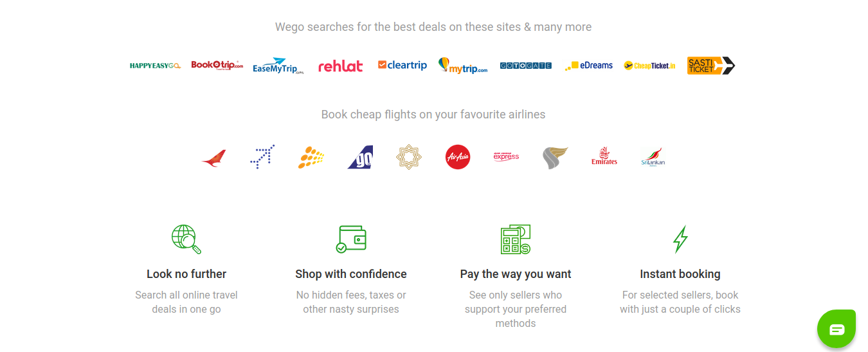This screenshot has width=868, height=352.
Task: Choose the Emirates airline logo
Action: click(604, 156)
